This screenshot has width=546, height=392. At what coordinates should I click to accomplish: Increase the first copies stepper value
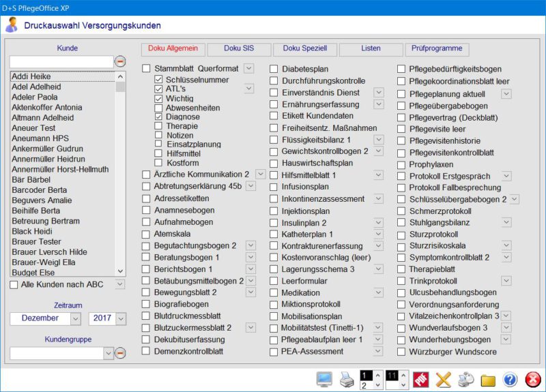click(378, 376)
